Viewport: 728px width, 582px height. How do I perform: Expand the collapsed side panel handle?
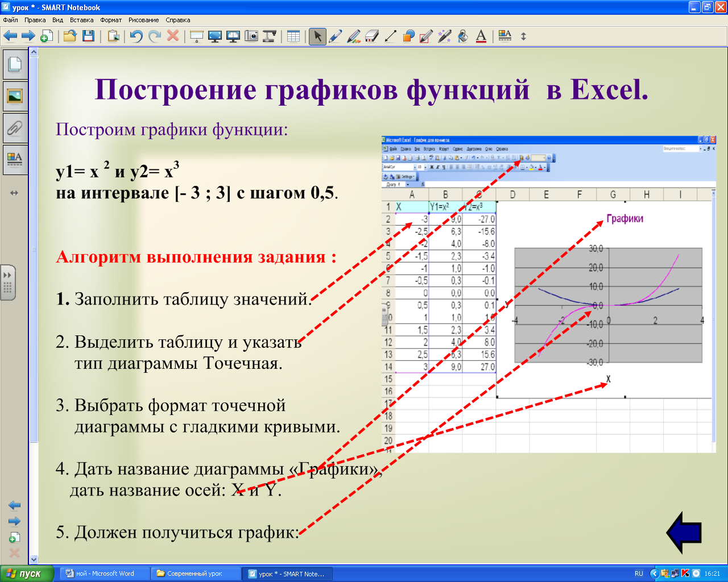(x=7, y=282)
